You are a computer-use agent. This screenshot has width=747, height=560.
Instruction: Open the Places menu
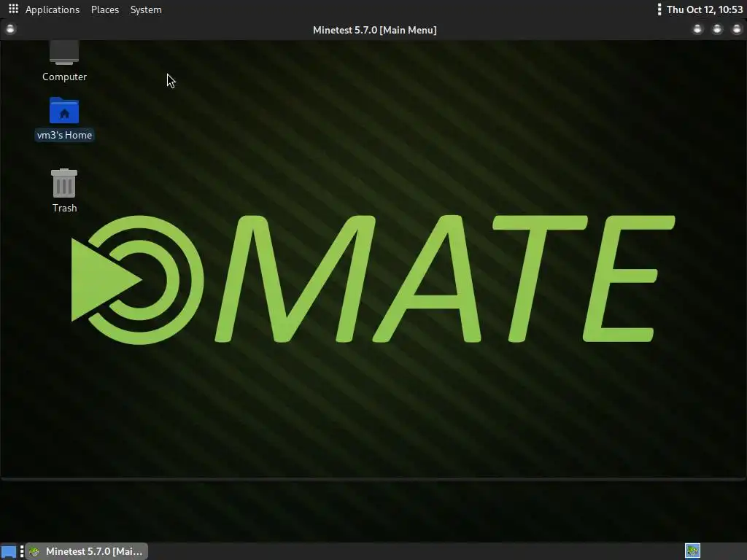point(105,9)
